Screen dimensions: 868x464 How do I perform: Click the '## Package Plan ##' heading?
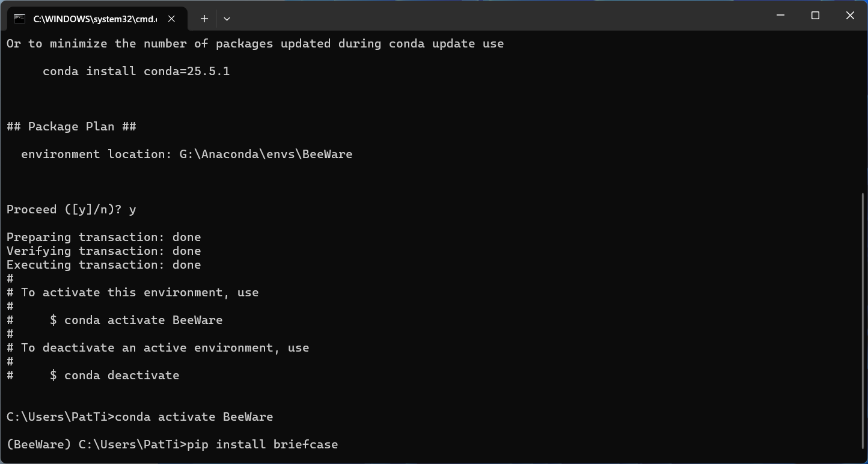(72, 127)
